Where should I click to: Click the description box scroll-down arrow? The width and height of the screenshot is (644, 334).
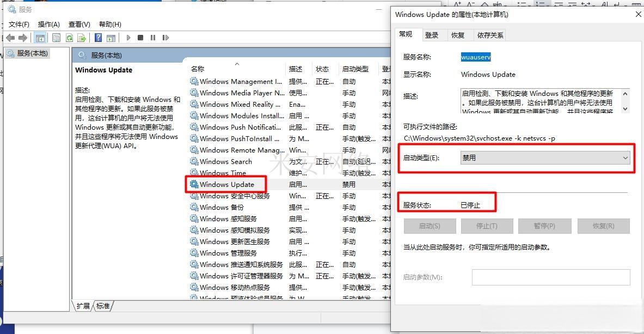[x=625, y=108]
